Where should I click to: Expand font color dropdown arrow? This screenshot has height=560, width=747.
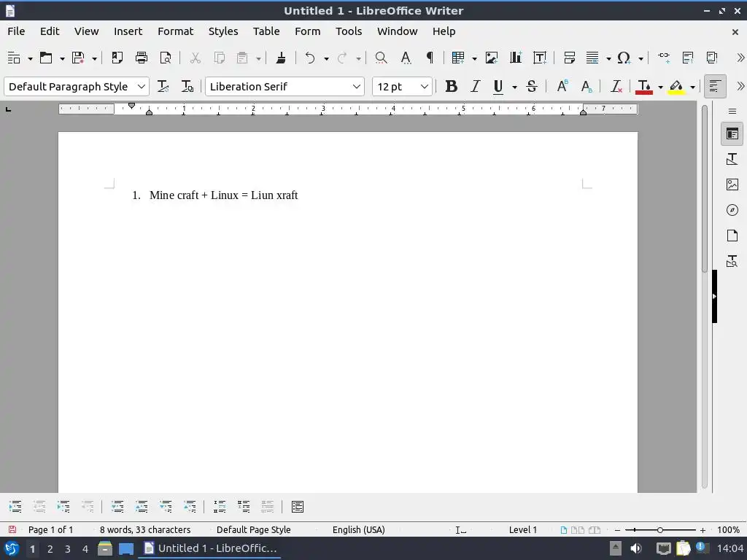pyautogui.click(x=660, y=87)
